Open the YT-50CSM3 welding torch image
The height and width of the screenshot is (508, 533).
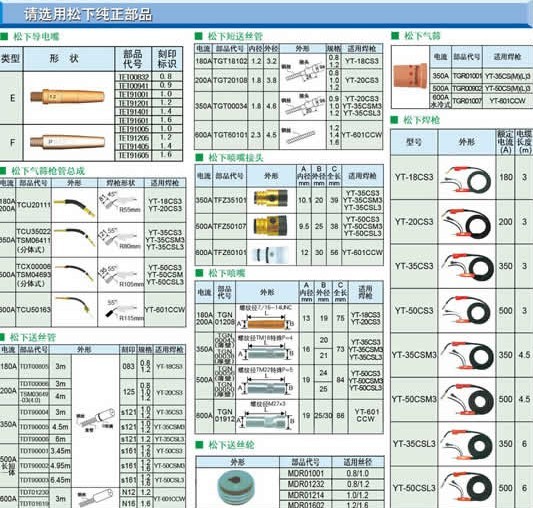click(467, 400)
